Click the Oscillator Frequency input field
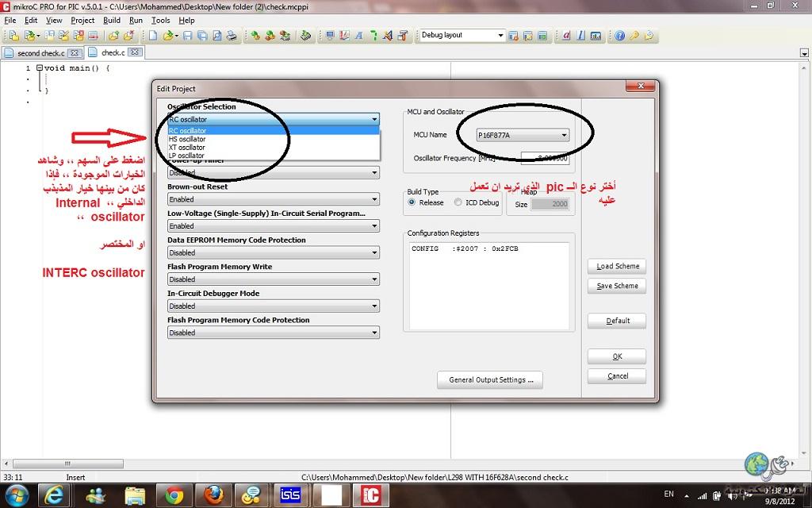 click(x=545, y=158)
